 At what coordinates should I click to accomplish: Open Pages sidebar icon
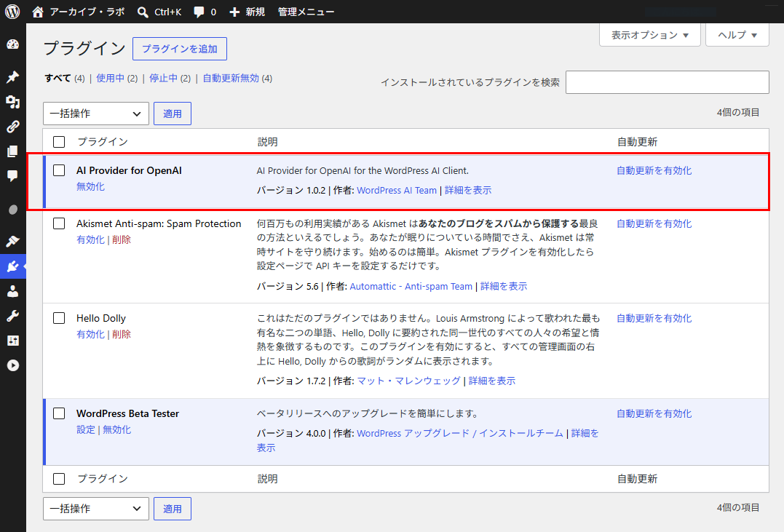(12, 151)
